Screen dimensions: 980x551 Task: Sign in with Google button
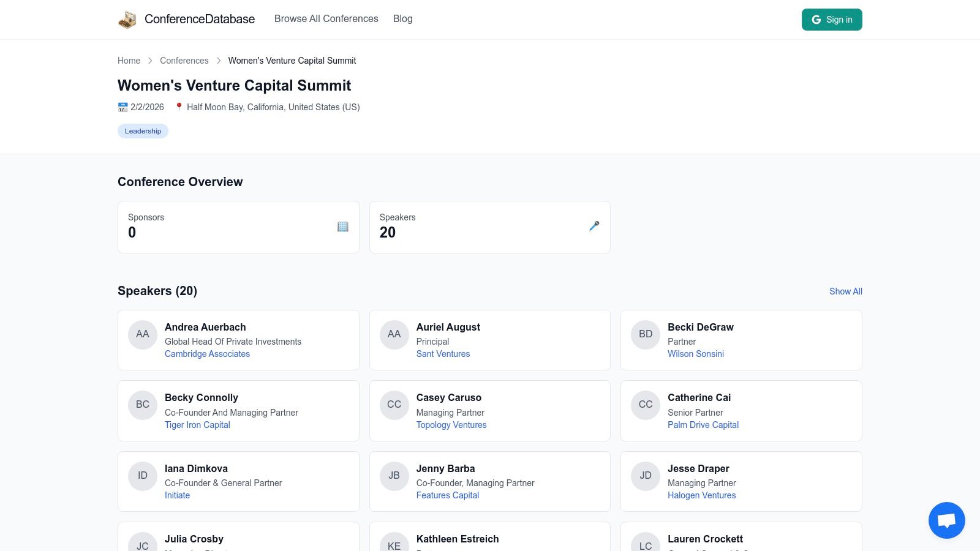pyautogui.click(x=831, y=20)
